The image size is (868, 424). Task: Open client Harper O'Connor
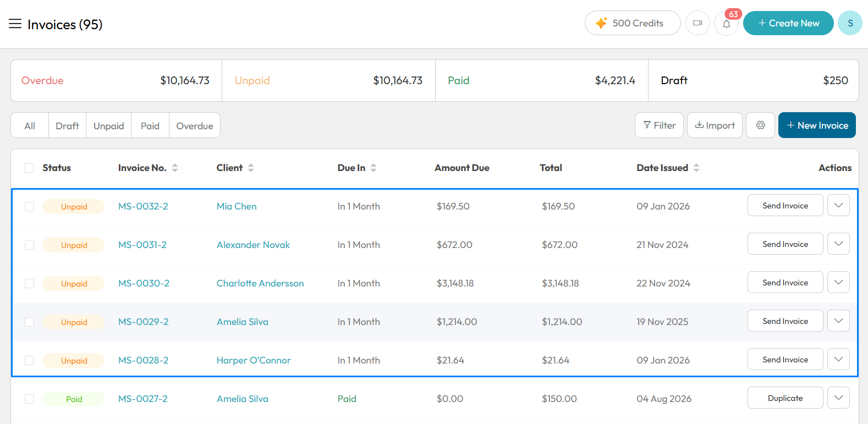click(x=254, y=360)
